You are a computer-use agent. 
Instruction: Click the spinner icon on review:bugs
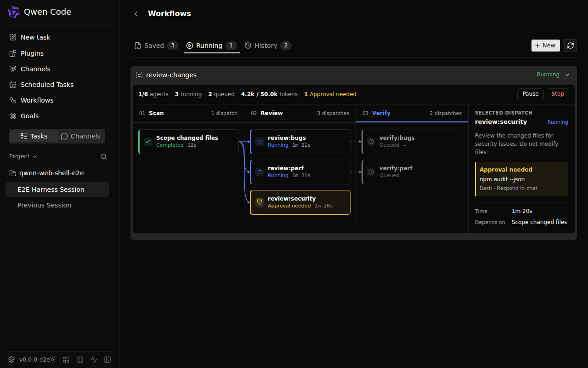(260, 142)
